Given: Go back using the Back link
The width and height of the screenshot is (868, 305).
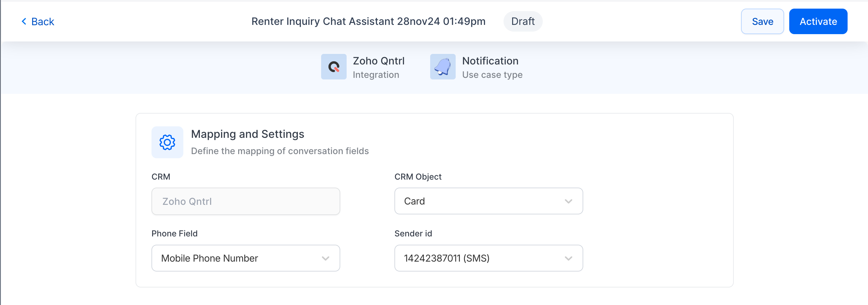Looking at the screenshot, I should click(x=38, y=22).
